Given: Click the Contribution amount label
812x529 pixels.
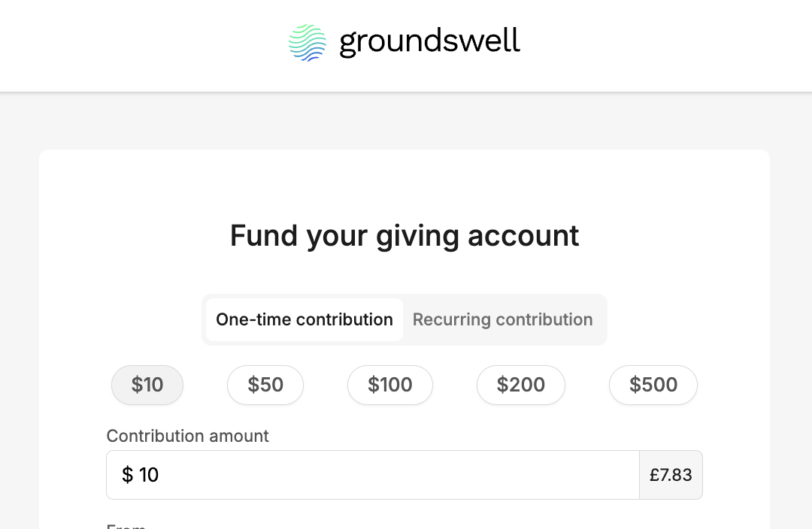Looking at the screenshot, I should 187,436.
